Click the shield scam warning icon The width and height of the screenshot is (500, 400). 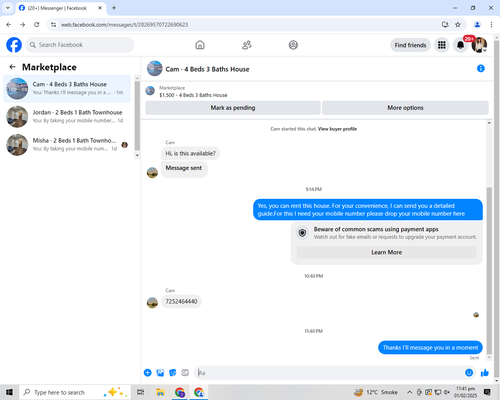point(302,233)
